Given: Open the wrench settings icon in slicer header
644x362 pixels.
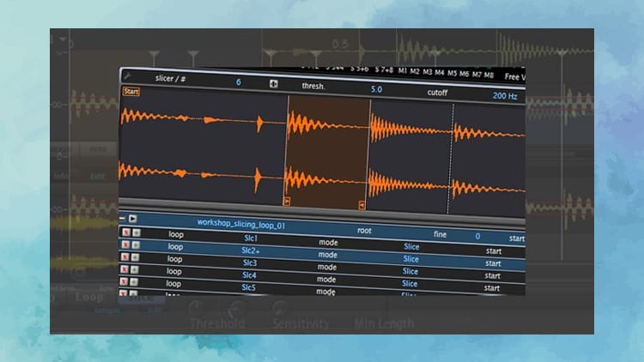Looking at the screenshot, I should point(127,75).
